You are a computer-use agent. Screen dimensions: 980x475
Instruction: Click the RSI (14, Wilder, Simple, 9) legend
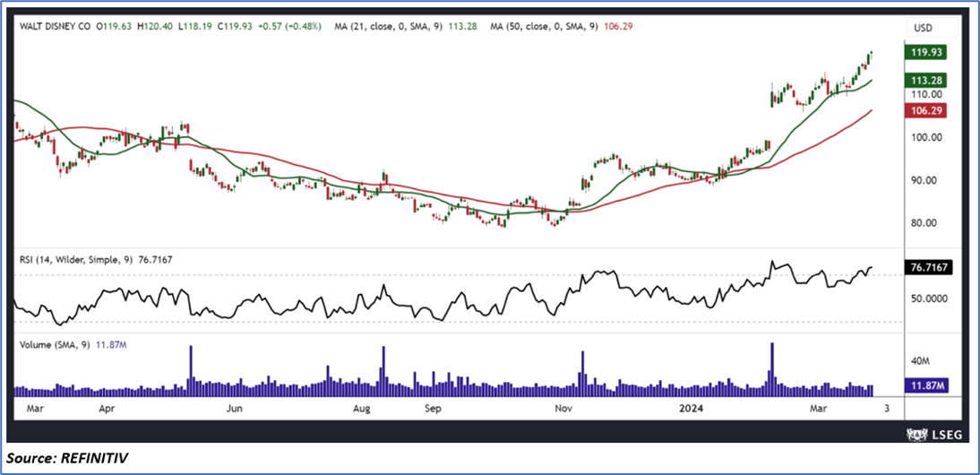[x=74, y=258]
